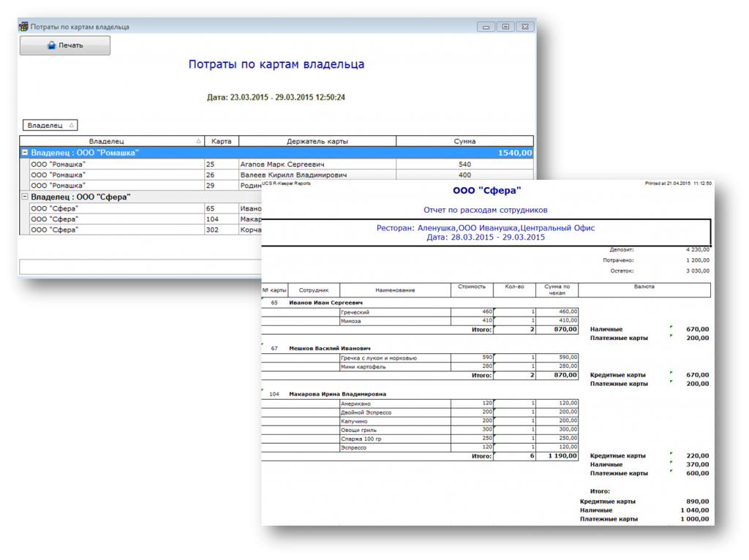Click the Держатель карты column header
This screenshot has height=560, width=749.
click(x=317, y=141)
